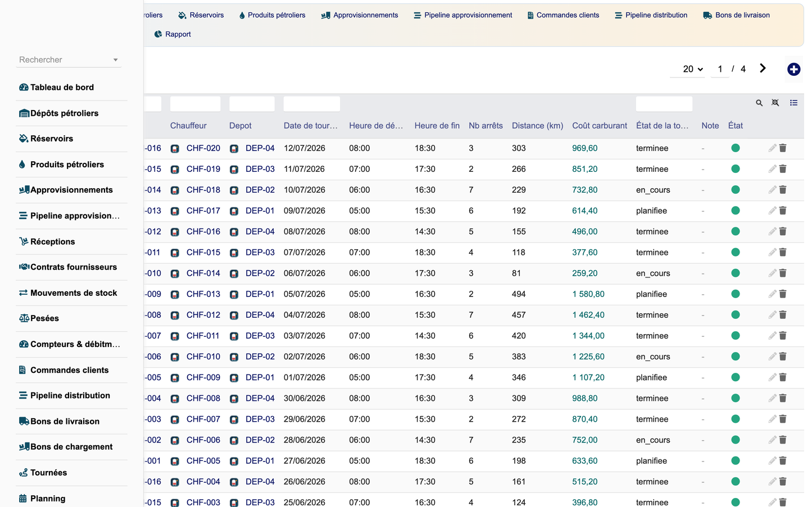Click the Chauffeur column filter field
This screenshot has width=812, height=507.
pos(196,104)
